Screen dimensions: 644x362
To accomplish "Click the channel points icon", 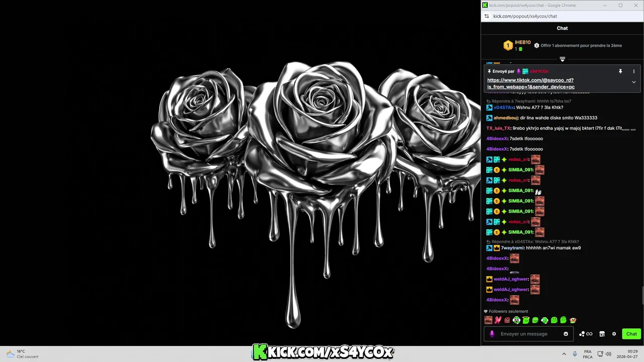I will [586, 334].
